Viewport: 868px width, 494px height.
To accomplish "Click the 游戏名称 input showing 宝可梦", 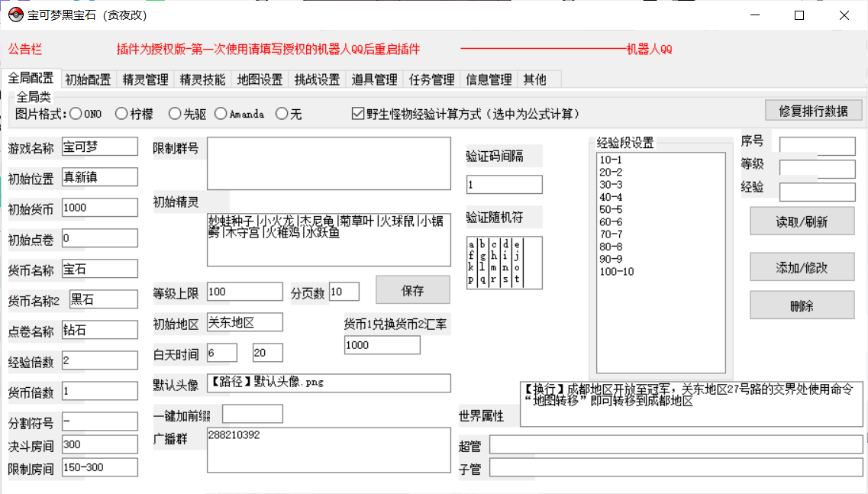I will pyautogui.click(x=100, y=146).
